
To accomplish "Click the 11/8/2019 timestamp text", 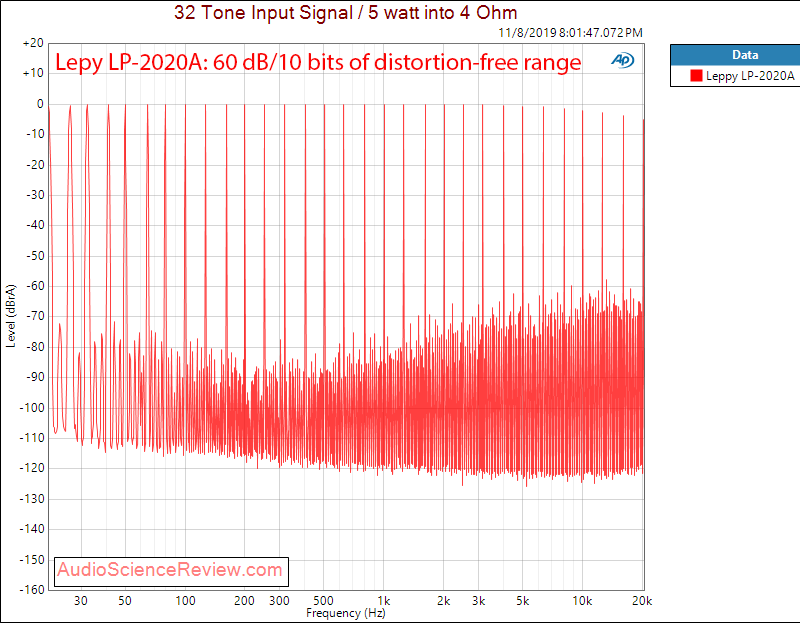I will 570,33.
